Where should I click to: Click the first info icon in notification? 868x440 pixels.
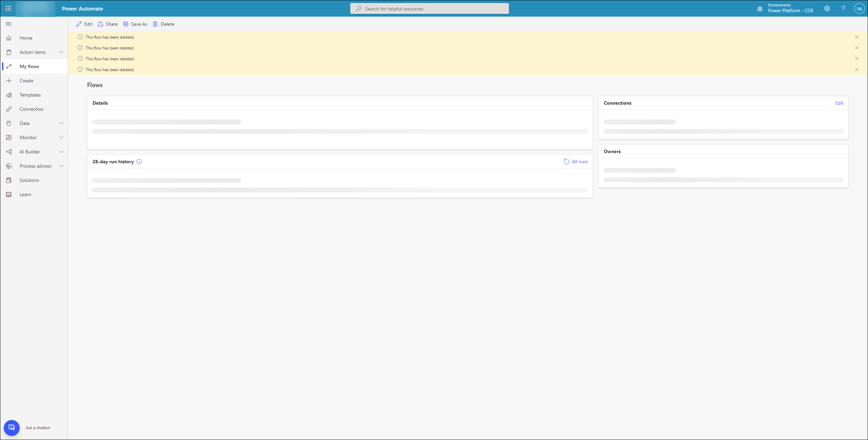point(80,37)
